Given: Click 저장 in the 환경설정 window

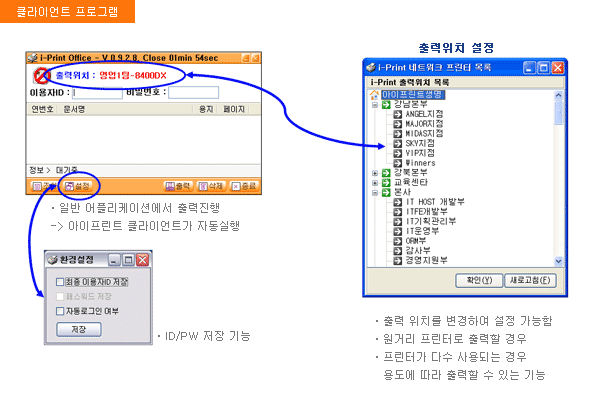Looking at the screenshot, I should [x=79, y=330].
